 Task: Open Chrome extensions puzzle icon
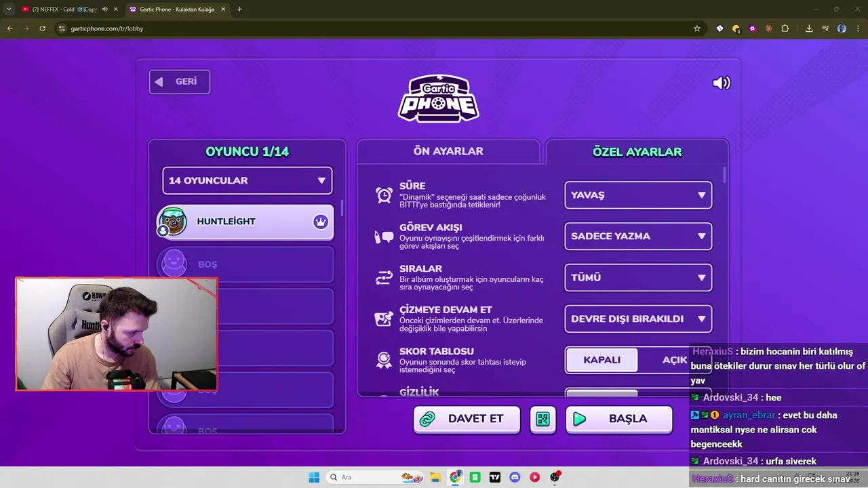pyautogui.click(x=785, y=28)
